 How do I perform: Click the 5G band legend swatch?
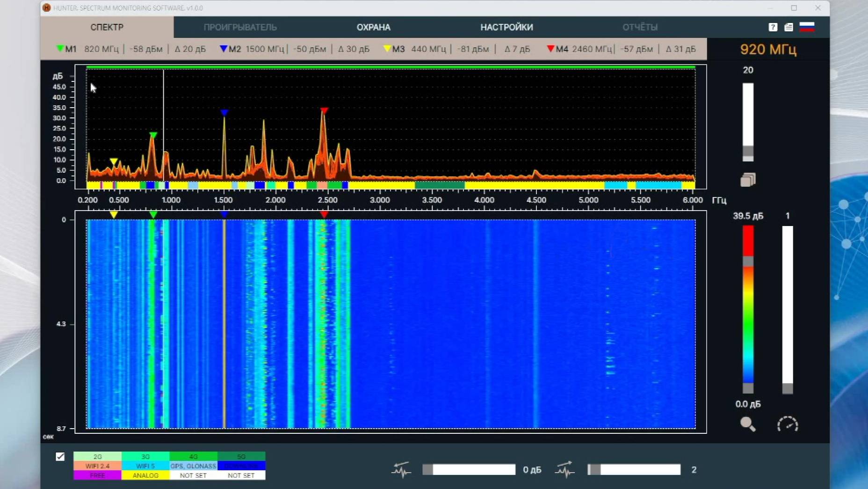pyautogui.click(x=241, y=456)
